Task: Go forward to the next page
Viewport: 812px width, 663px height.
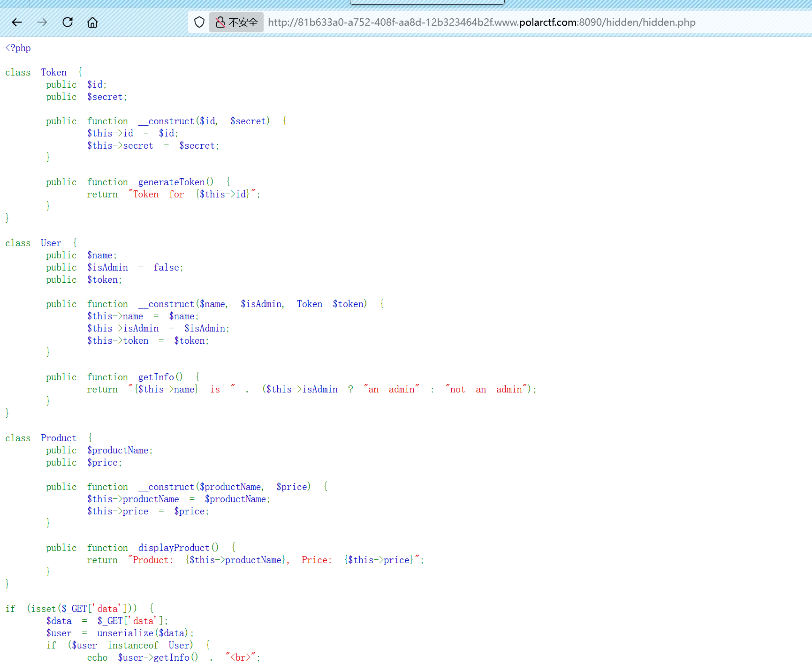Action: point(42,22)
